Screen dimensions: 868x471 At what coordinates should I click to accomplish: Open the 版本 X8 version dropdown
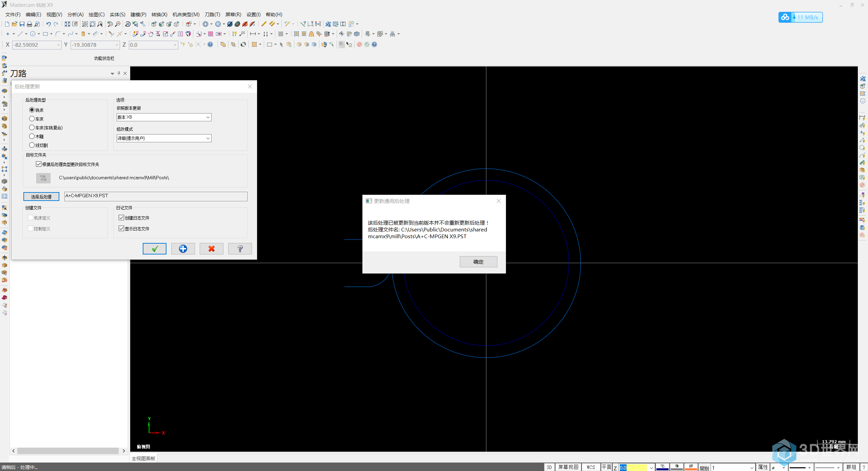[x=164, y=117]
